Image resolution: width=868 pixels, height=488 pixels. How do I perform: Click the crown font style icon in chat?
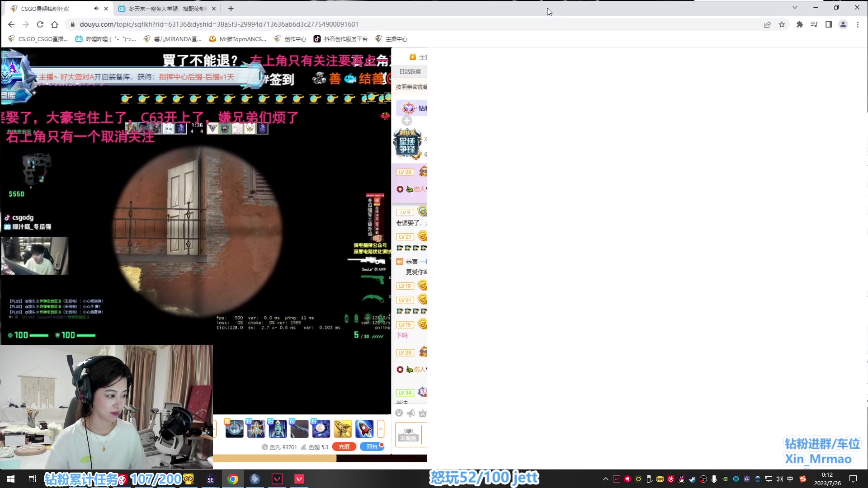point(423,413)
